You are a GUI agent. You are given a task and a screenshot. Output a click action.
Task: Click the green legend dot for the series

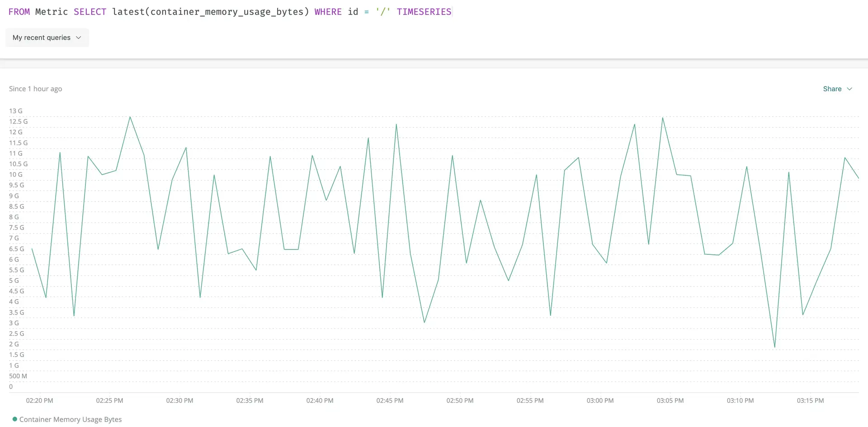(15, 419)
